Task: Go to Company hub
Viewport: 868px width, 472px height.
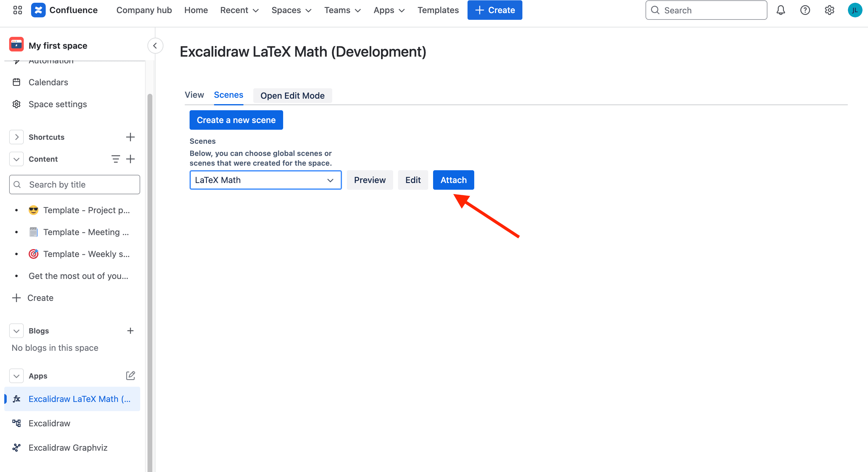Action: pyautogui.click(x=144, y=10)
